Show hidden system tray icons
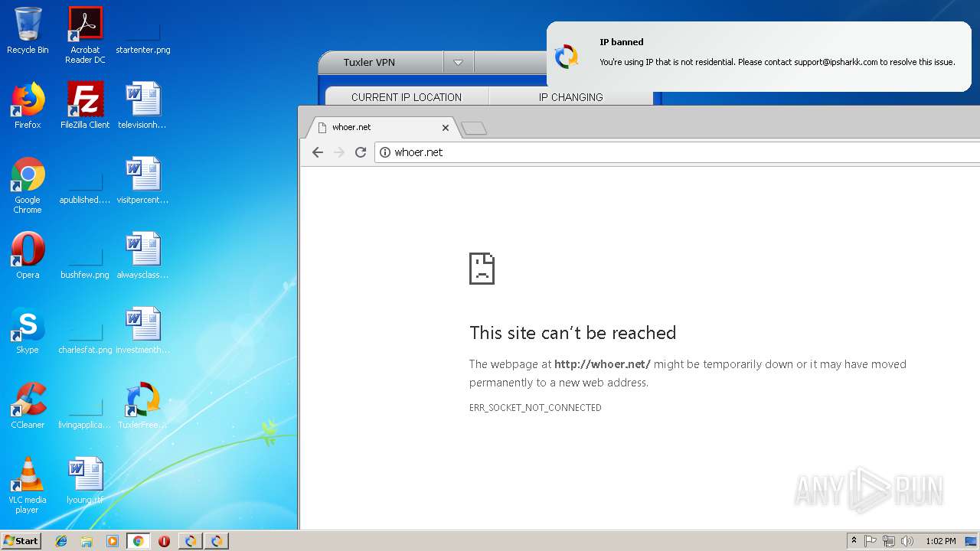Viewport: 980px width, 551px height. click(x=854, y=541)
